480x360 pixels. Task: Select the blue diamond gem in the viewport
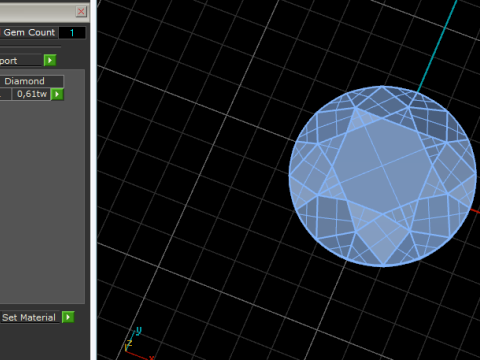point(383,176)
